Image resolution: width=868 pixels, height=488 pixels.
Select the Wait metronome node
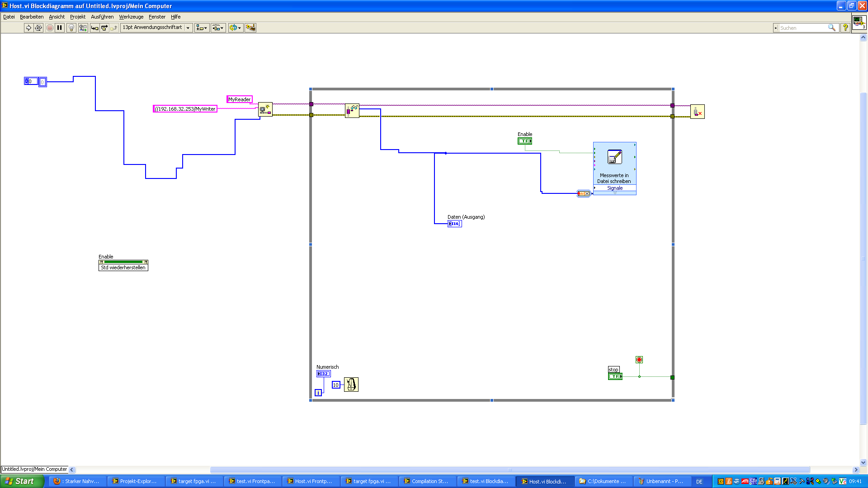pyautogui.click(x=351, y=385)
